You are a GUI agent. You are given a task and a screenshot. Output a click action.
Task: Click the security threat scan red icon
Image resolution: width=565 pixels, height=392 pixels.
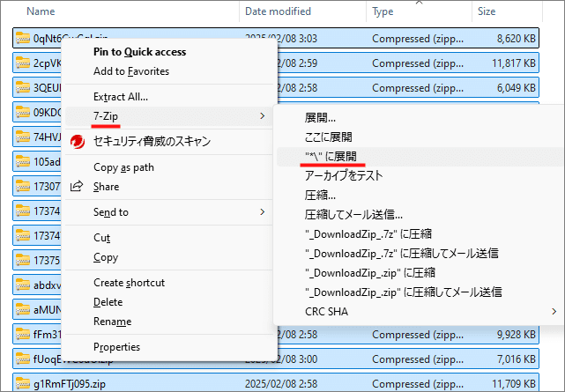(x=76, y=141)
